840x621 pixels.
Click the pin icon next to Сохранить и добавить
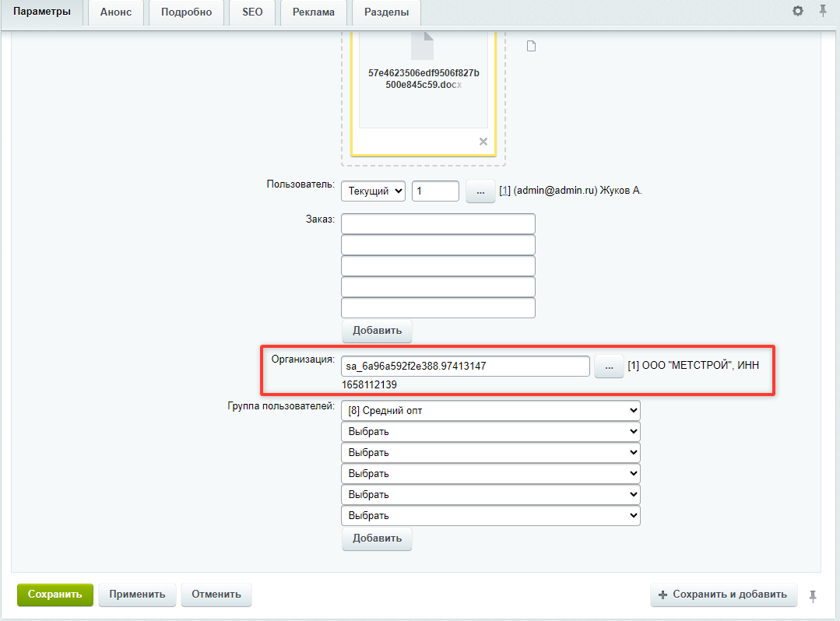click(x=813, y=596)
